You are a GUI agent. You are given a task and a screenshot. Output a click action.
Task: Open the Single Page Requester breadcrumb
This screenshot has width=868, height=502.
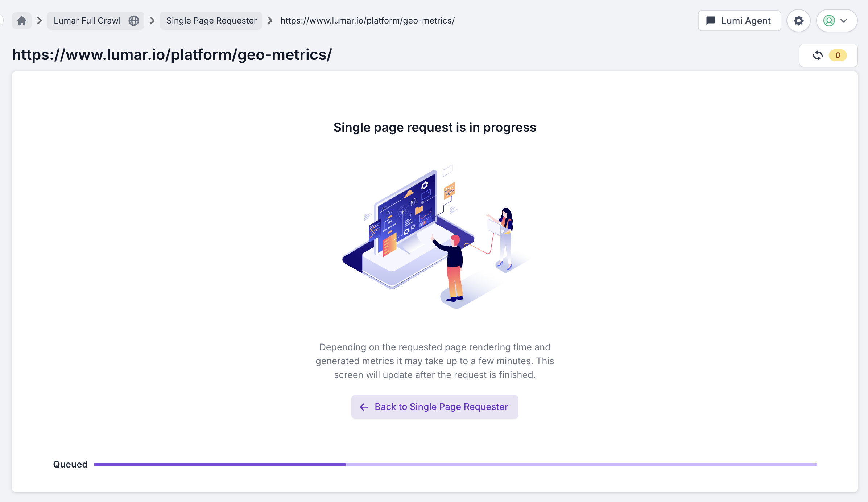click(x=211, y=21)
